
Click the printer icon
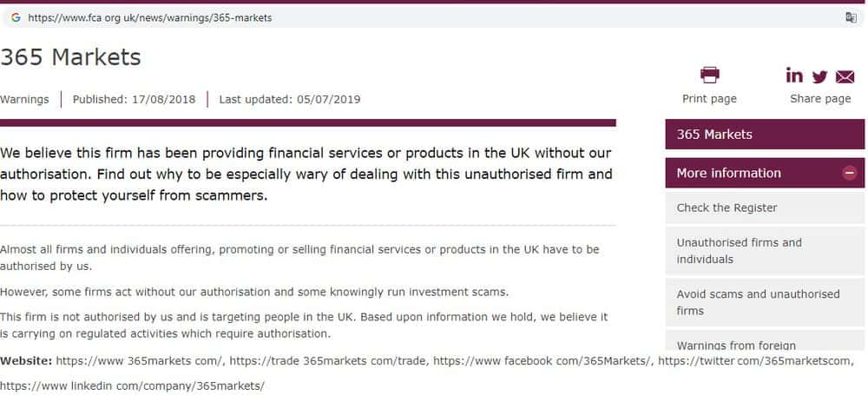[x=709, y=75]
